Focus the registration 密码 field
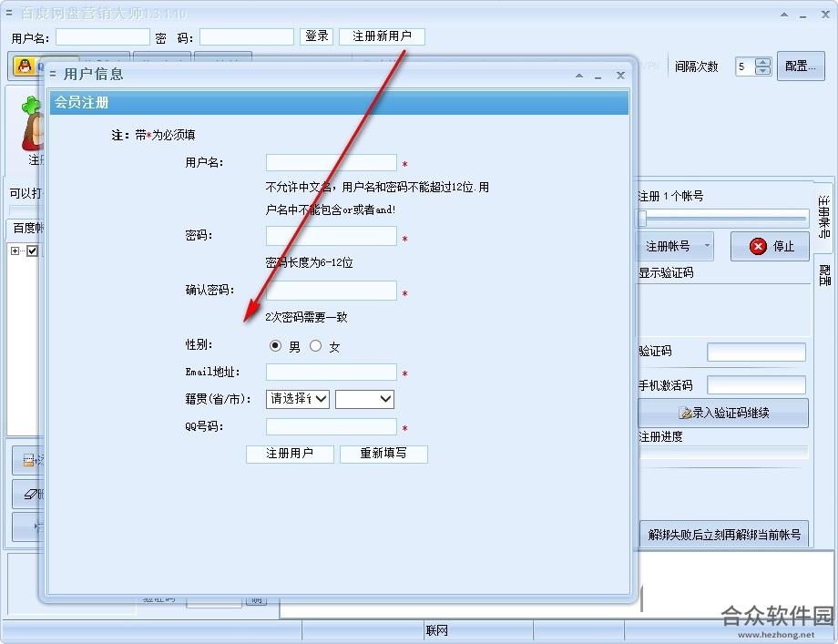Viewport: 838px width, 644px height. (x=332, y=236)
